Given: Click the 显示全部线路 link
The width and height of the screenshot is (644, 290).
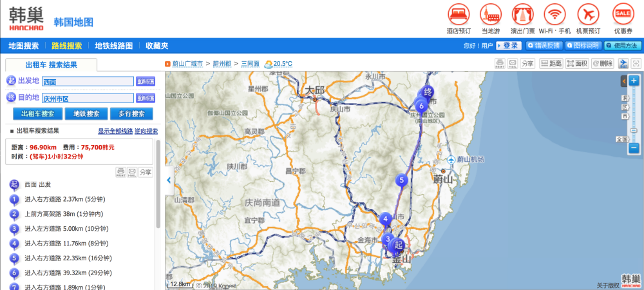Looking at the screenshot, I should (115, 131).
